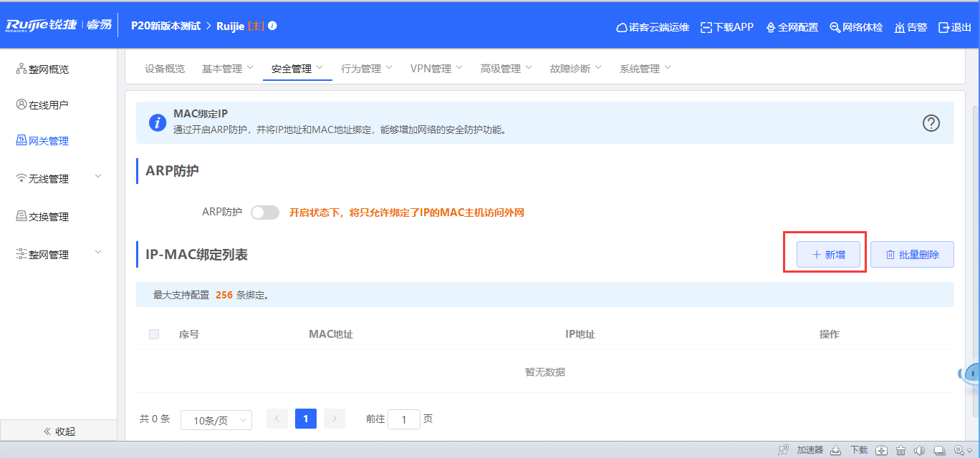Viewport: 980px width, 458px height.
Task: Open the 行为管理 dropdown menu
Action: pyautogui.click(x=367, y=69)
